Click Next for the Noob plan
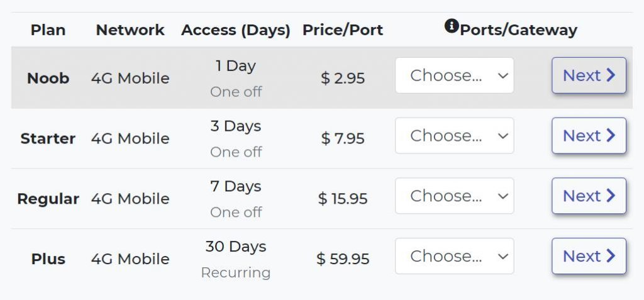 point(589,75)
